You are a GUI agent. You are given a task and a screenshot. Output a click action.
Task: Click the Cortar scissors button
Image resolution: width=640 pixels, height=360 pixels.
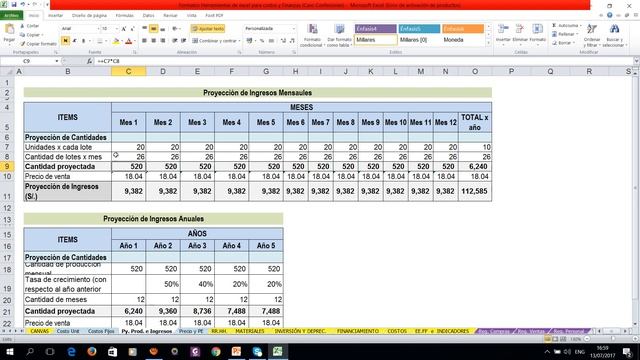29,26
